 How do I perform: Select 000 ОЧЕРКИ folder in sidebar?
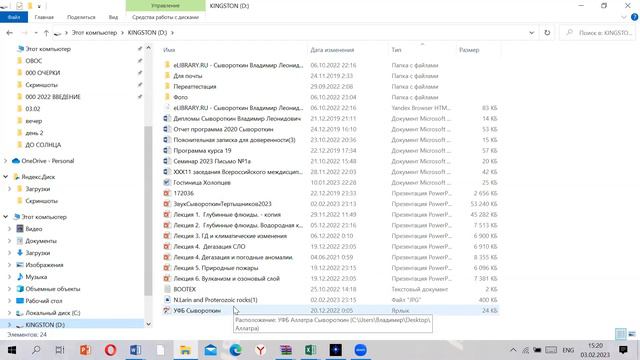(x=42, y=73)
